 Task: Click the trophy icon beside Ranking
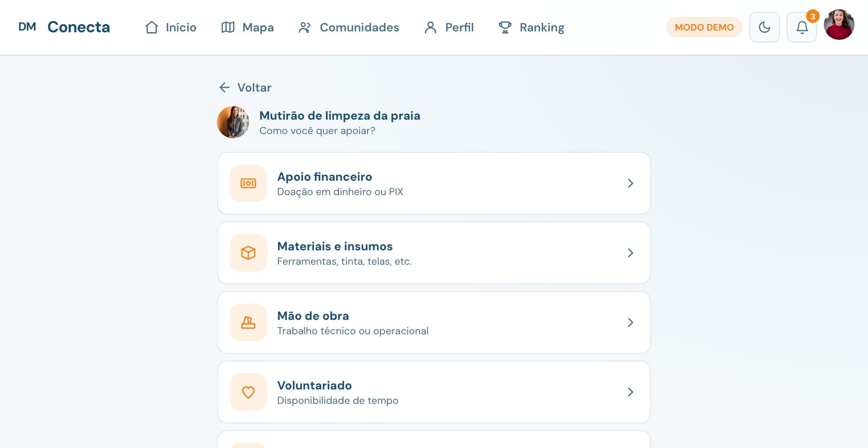(505, 27)
